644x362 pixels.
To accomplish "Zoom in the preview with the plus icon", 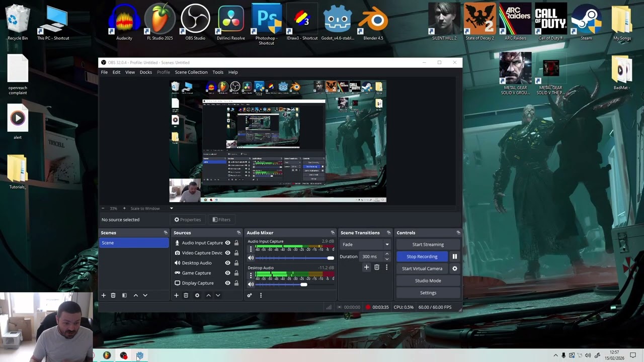I will [124, 208].
